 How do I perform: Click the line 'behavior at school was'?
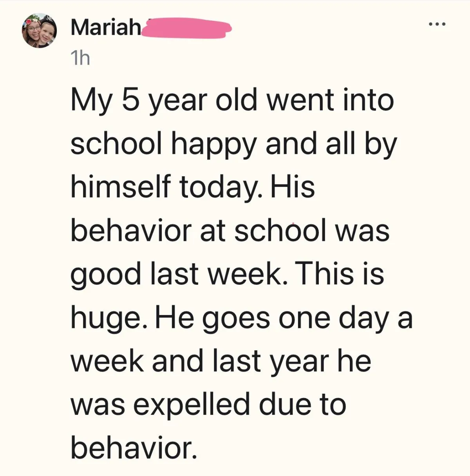point(230,231)
